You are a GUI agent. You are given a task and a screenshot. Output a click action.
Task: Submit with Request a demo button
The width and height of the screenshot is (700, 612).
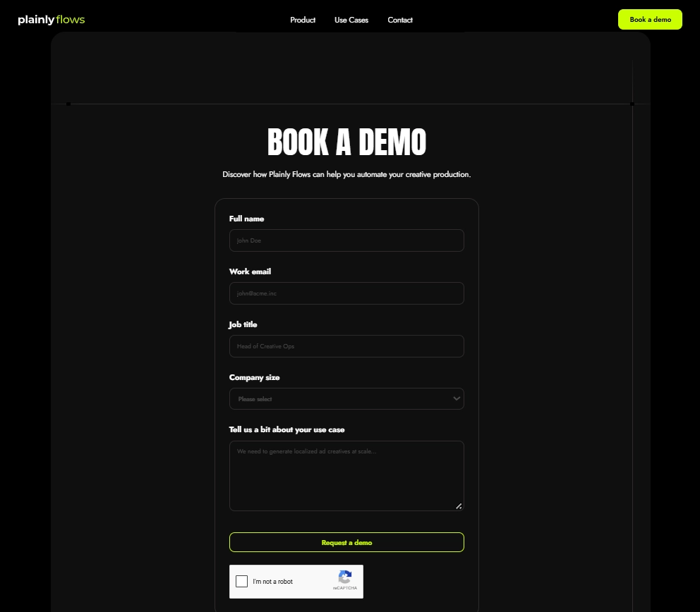(346, 542)
